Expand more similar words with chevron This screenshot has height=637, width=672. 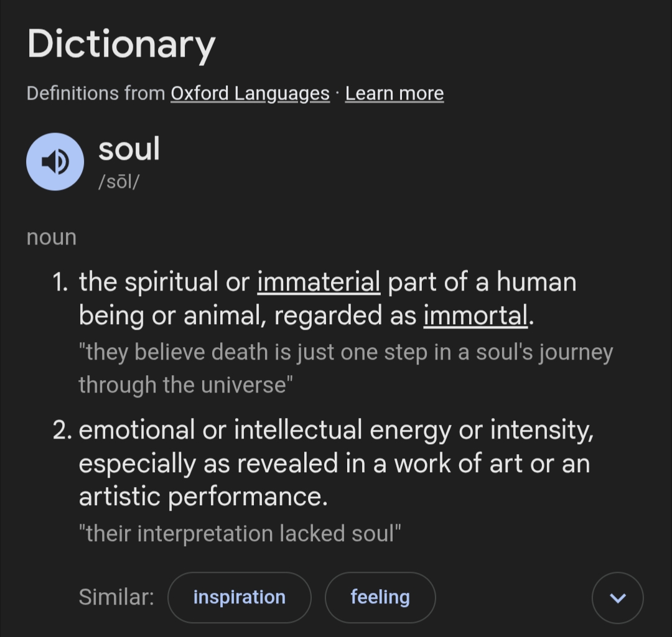click(x=617, y=598)
